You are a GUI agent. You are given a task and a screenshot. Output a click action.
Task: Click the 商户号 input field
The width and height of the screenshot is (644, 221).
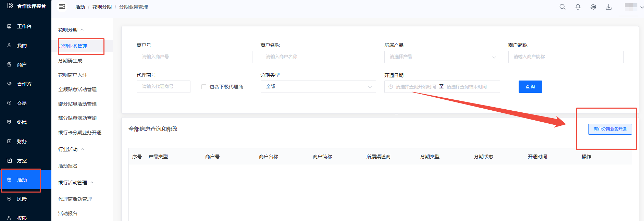(194, 57)
